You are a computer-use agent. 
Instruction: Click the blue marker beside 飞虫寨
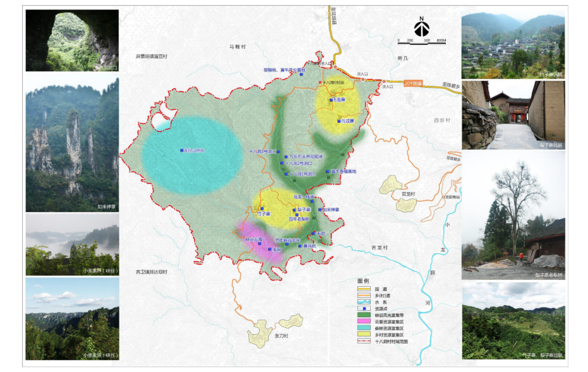[x=331, y=100]
